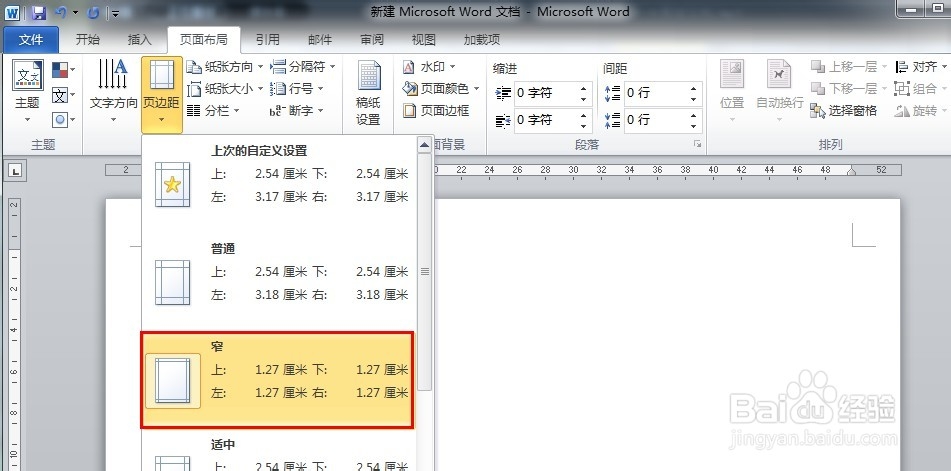Image resolution: width=951 pixels, height=471 pixels.
Task: Switch to Home (开始) tab
Action: coord(87,40)
